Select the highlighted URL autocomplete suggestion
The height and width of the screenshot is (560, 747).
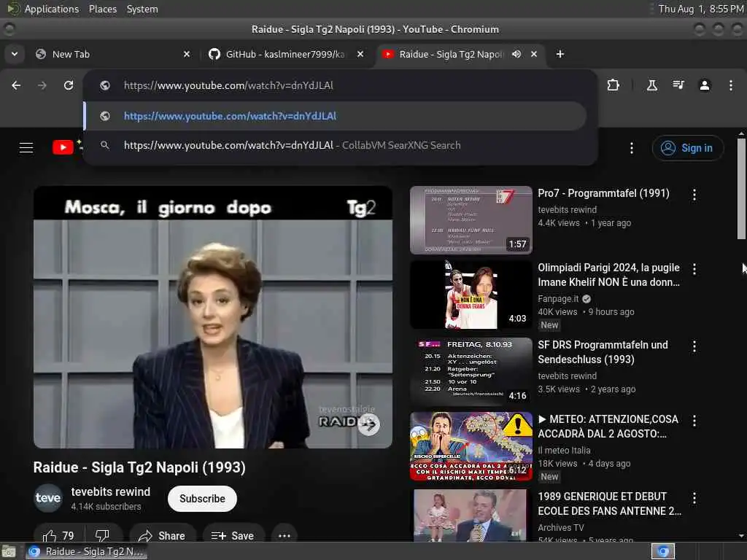335,116
